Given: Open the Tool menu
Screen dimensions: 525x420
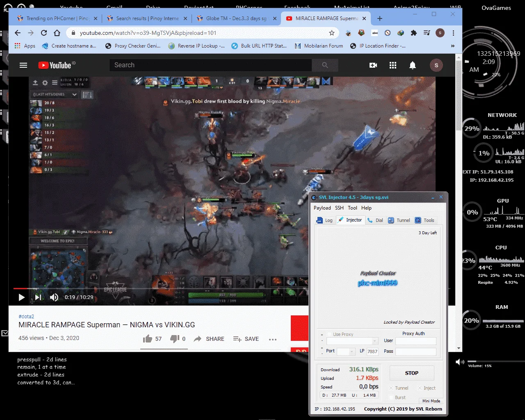Looking at the screenshot, I should tap(353, 208).
